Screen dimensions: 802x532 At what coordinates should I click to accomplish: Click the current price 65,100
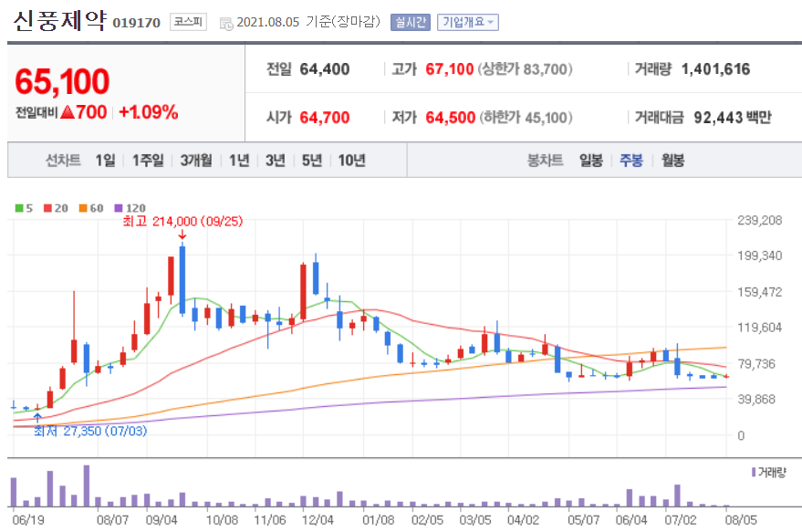pyautogui.click(x=62, y=81)
